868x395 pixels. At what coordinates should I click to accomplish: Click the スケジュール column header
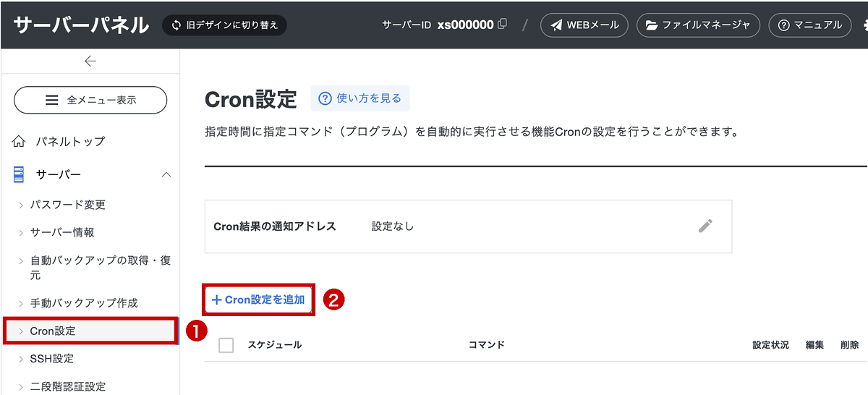pyautogui.click(x=275, y=345)
